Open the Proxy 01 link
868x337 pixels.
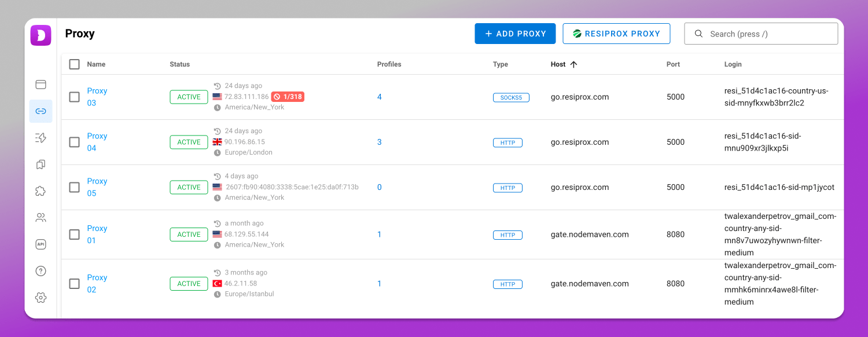coord(97,235)
